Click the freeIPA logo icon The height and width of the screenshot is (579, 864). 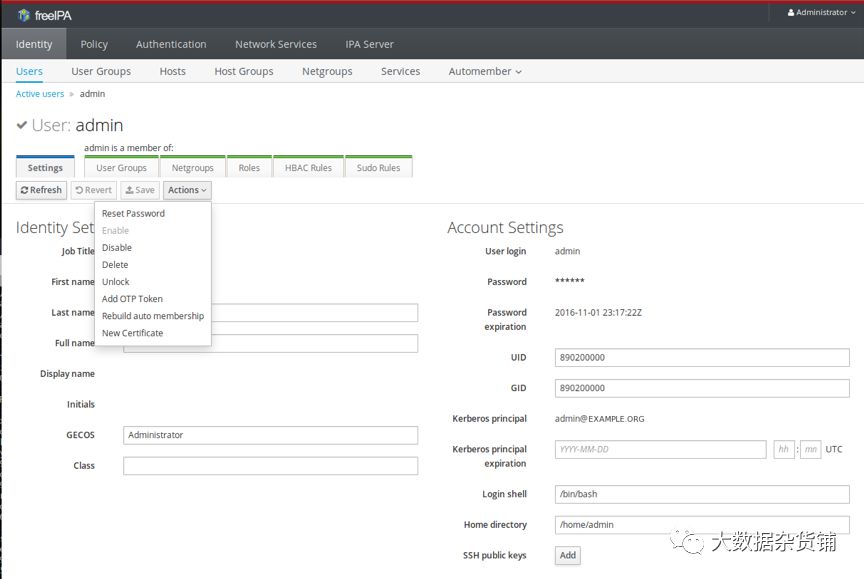click(x=23, y=15)
